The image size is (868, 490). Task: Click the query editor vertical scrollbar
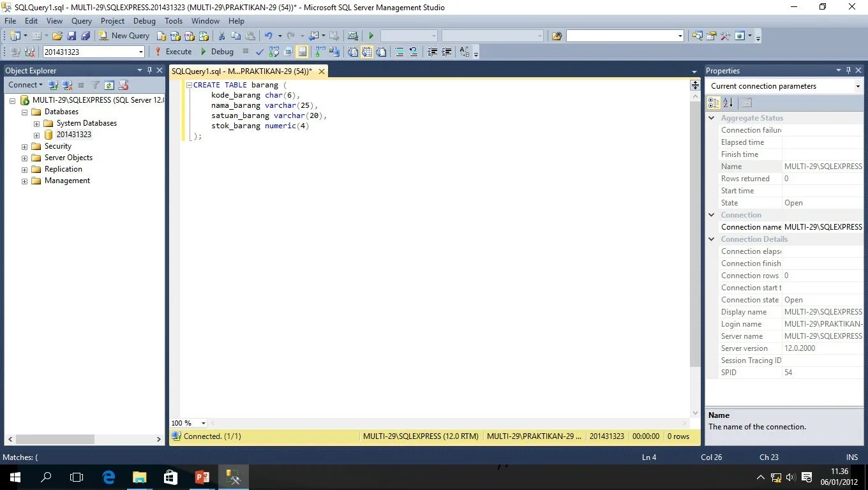pyautogui.click(x=695, y=233)
